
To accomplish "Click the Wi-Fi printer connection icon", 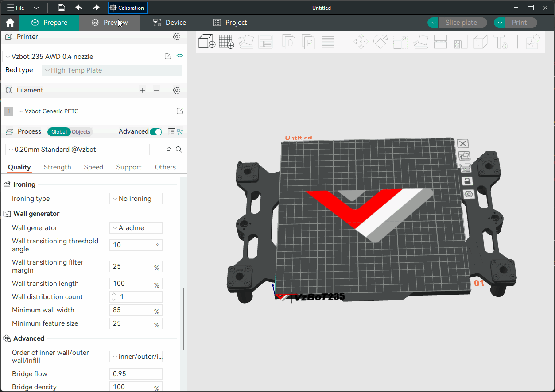I will pos(179,56).
